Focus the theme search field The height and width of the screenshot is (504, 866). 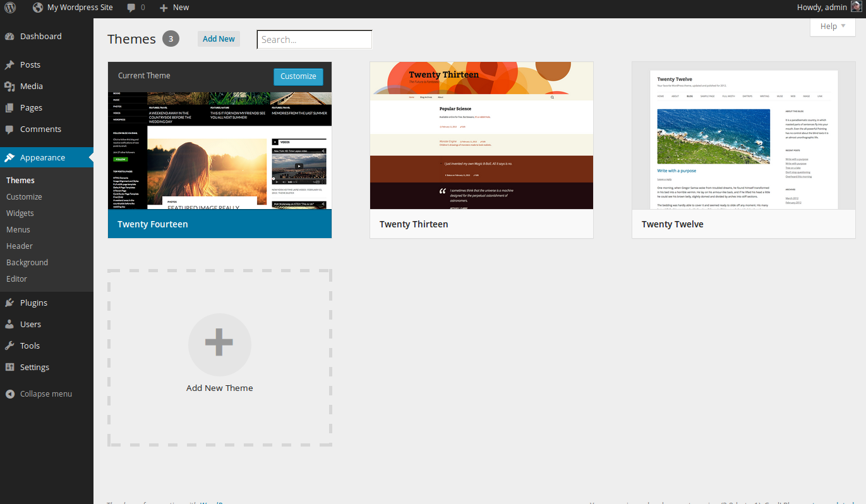pos(315,40)
